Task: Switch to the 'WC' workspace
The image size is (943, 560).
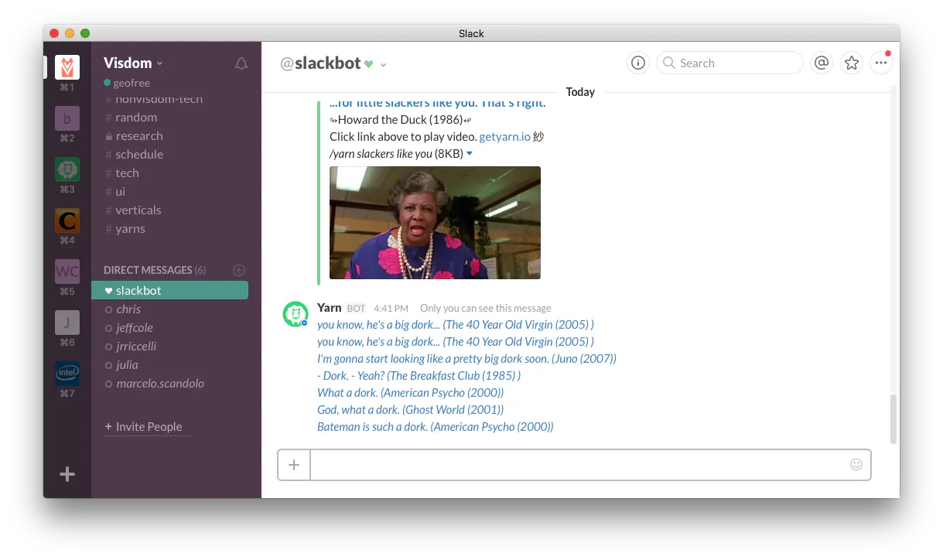Action: coord(67,271)
